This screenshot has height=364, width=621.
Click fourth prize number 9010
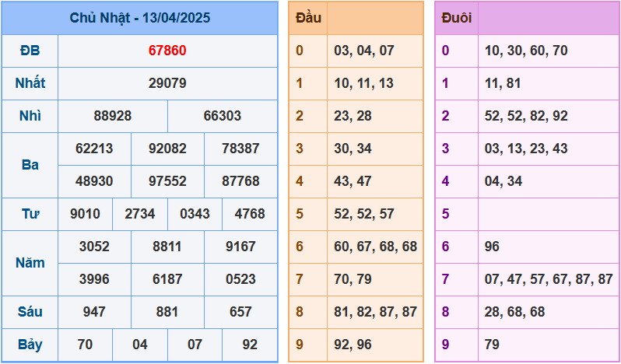pos(85,214)
